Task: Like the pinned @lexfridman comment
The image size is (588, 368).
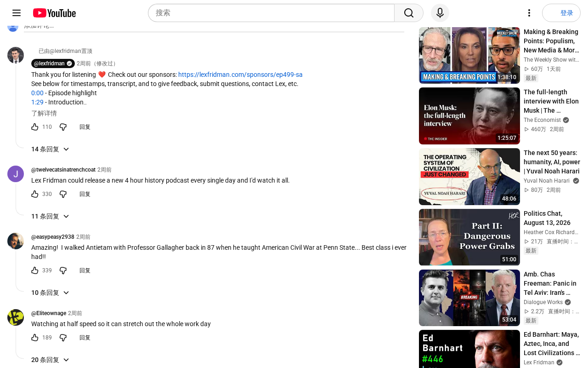Action: coord(35,127)
